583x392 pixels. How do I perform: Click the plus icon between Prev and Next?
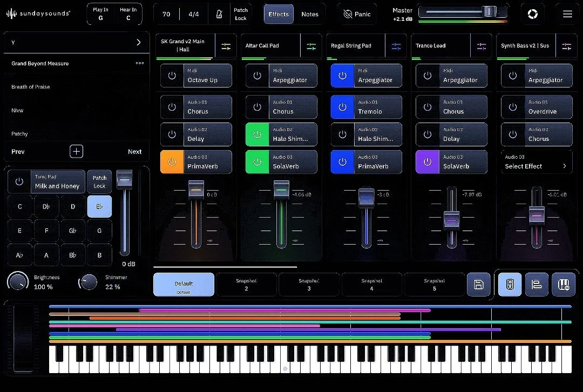tap(76, 151)
